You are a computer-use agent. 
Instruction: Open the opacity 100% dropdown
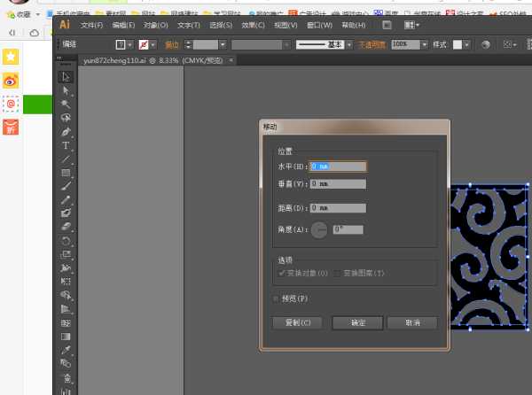(x=414, y=44)
